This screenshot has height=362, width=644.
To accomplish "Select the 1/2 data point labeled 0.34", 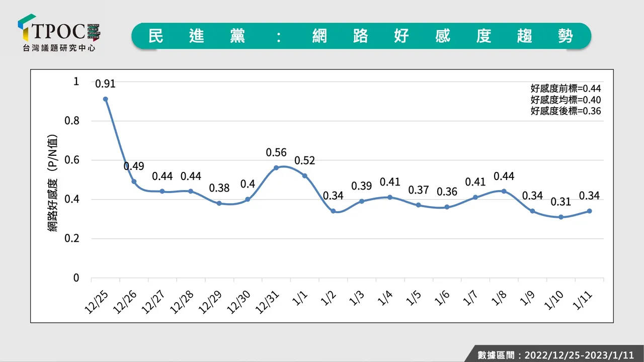I will (x=333, y=211).
